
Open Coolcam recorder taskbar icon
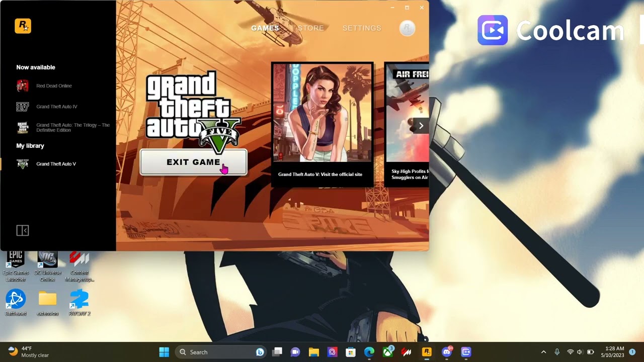click(466, 352)
